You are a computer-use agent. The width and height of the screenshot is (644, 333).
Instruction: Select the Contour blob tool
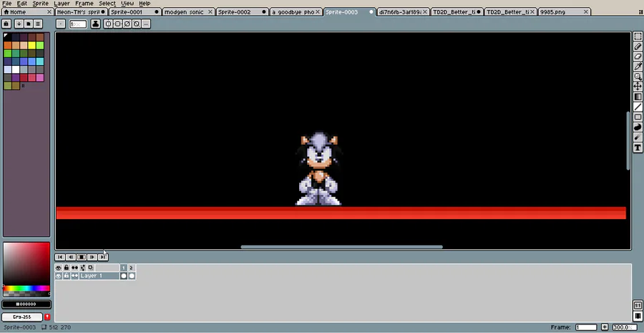pos(638,127)
